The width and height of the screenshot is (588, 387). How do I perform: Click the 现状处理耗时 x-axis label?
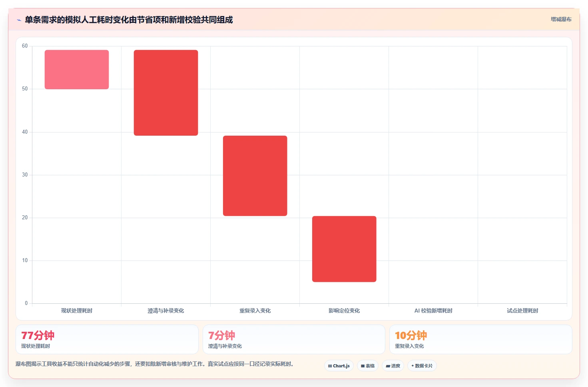point(77,311)
